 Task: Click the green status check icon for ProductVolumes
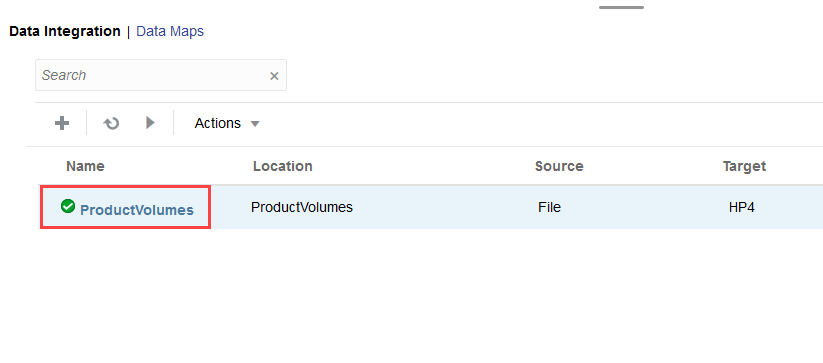pos(68,206)
